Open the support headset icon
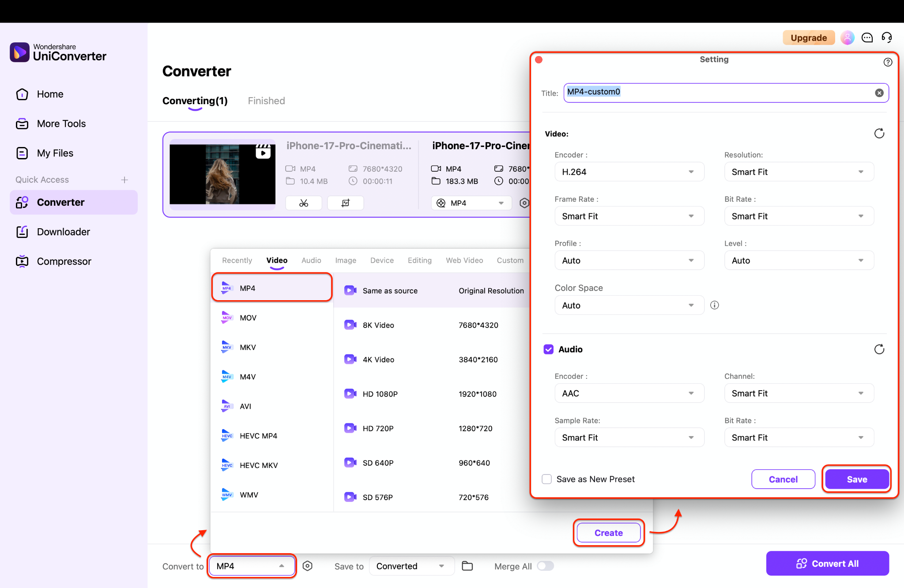The height and width of the screenshot is (588, 904). (887, 38)
